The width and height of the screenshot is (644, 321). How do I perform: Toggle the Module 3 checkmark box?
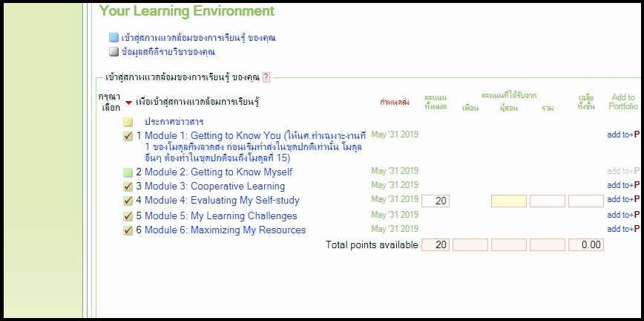[128, 187]
